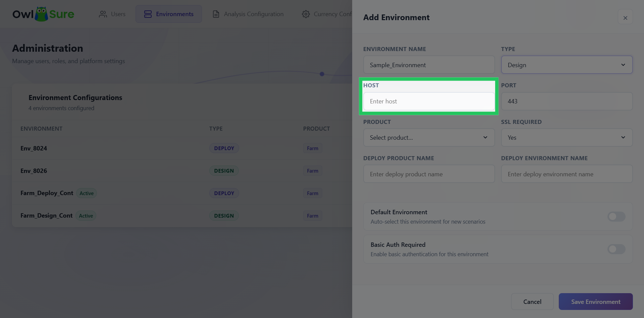Click the Save Environment button

[x=596, y=302]
